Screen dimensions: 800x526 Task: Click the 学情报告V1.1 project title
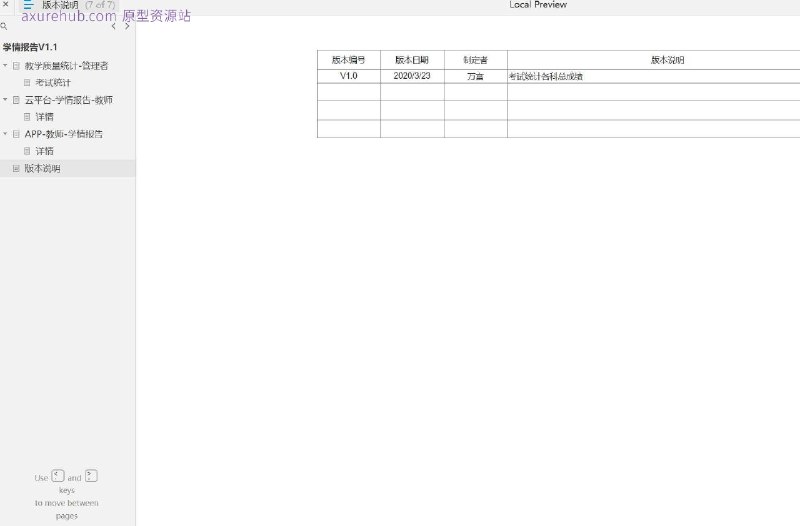(30, 47)
